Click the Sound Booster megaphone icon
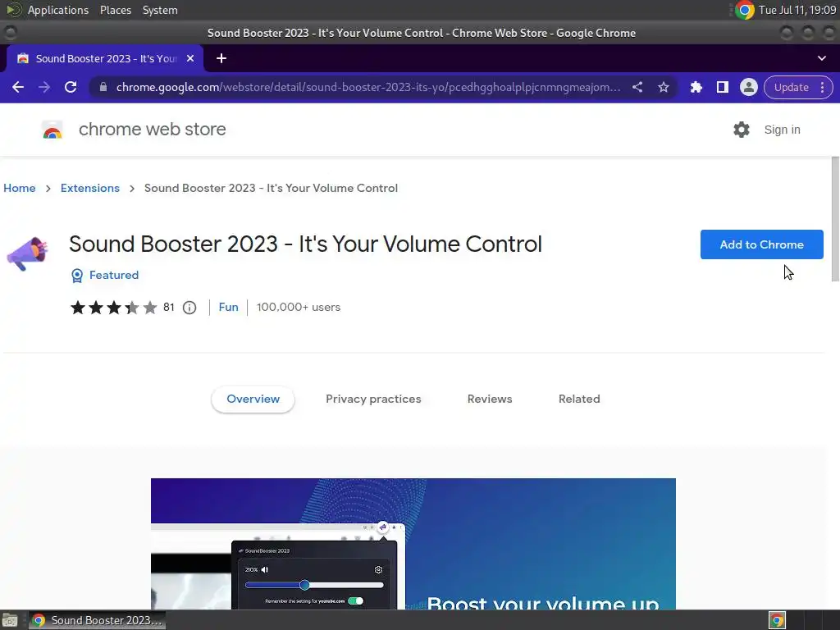 tap(27, 254)
